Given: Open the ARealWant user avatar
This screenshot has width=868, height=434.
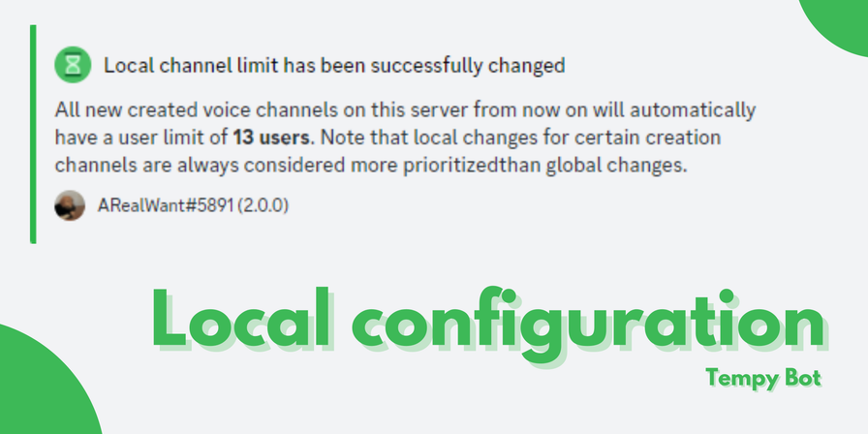Looking at the screenshot, I should click(70, 206).
